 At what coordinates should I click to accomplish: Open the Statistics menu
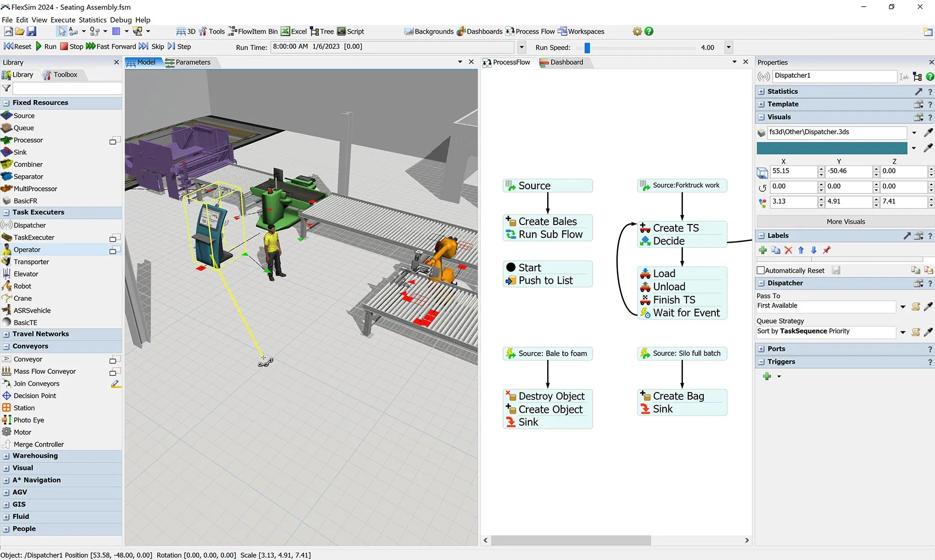pos(92,20)
